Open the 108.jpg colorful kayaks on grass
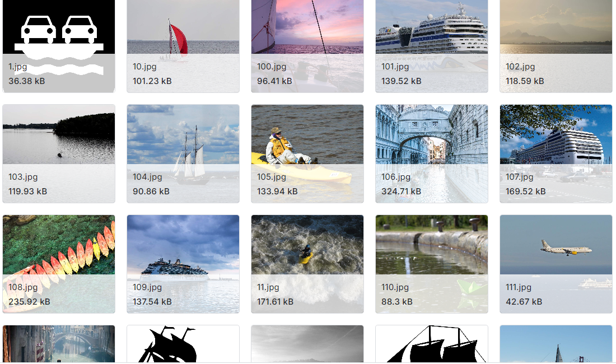Screen dimensions: 616x364 click(59, 264)
